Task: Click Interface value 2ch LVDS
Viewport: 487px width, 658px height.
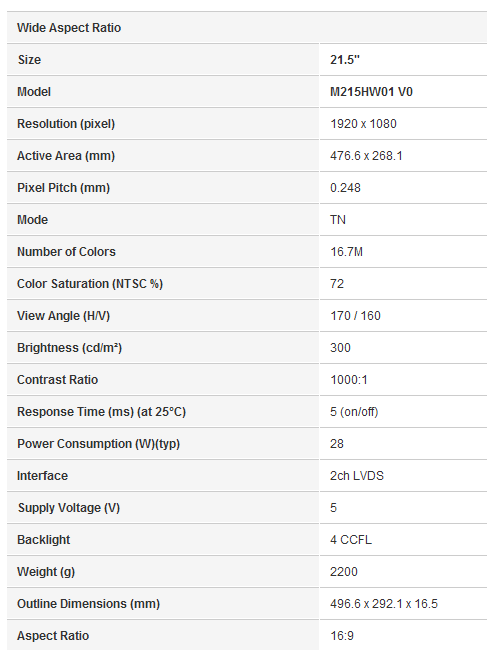Action: click(x=357, y=475)
